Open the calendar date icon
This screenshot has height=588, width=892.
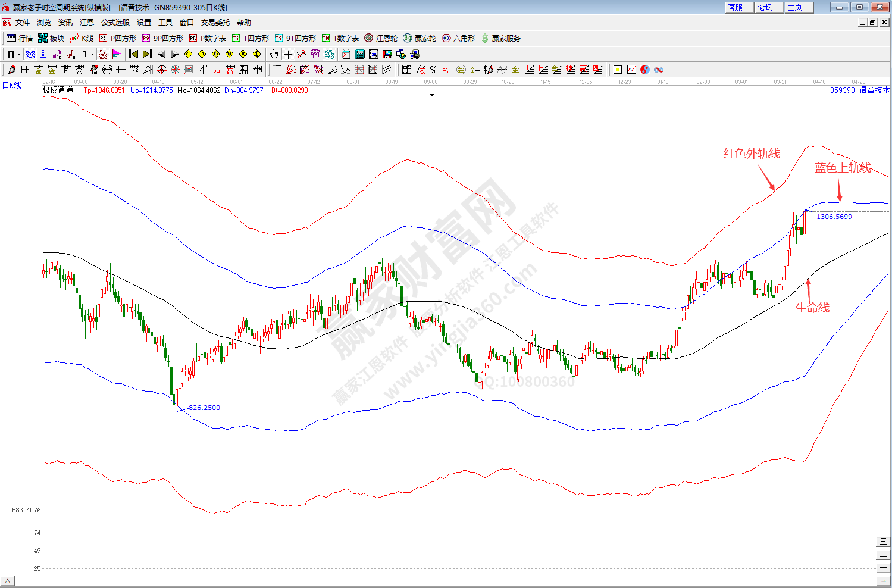coord(346,54)
